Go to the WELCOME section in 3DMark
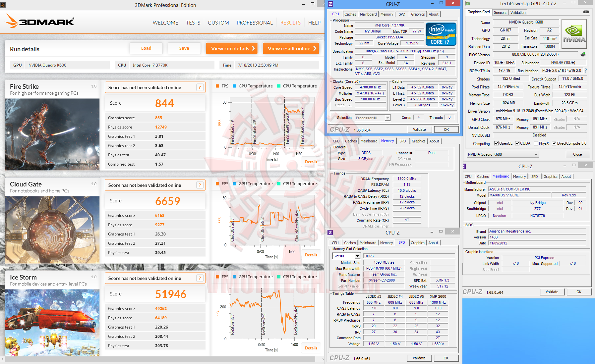This screenshot has height=364, width=595. click(x=165, y=23)
